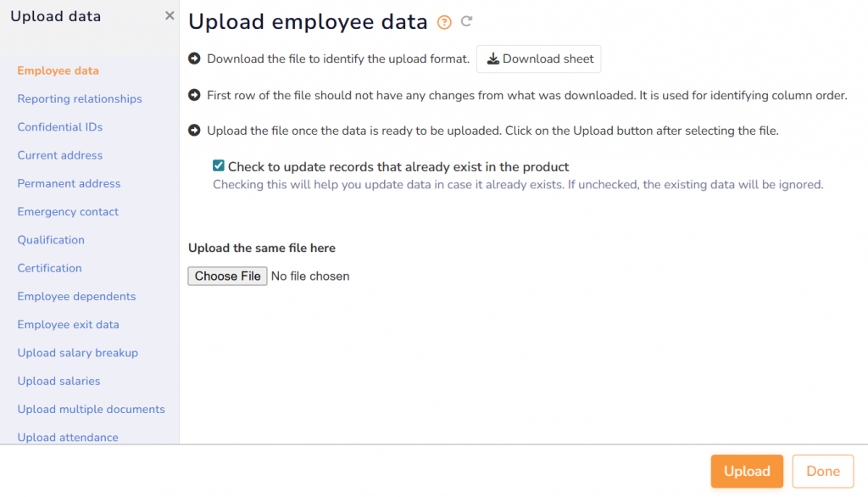The image size is (868, 497).
Task: Go to Upload salary breakup section
Action: [x=77, y=353]
